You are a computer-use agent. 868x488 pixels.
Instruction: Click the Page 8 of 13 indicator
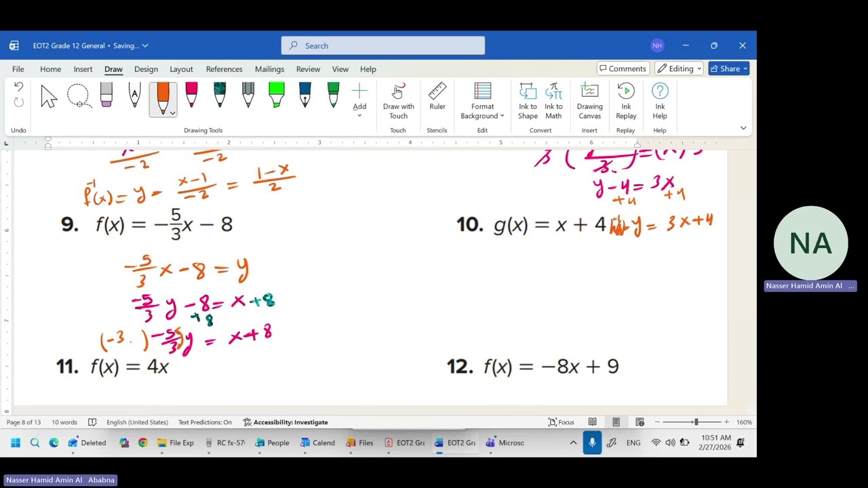click(24, 422)
